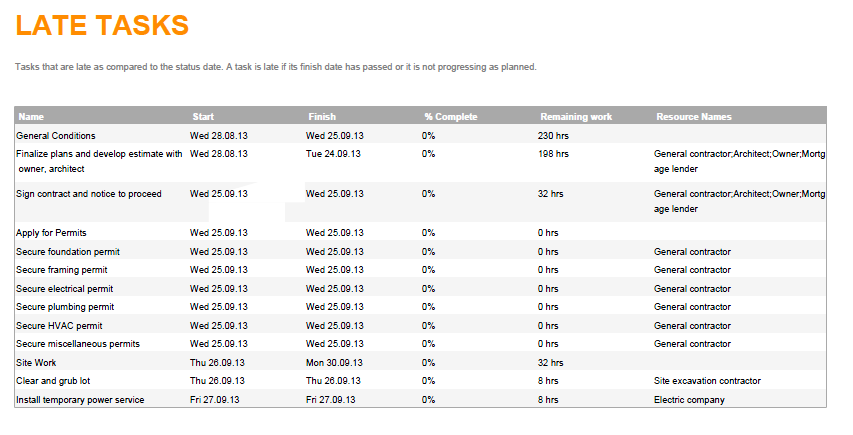Click the Site excavation contractor resource cell

(707, 381)
